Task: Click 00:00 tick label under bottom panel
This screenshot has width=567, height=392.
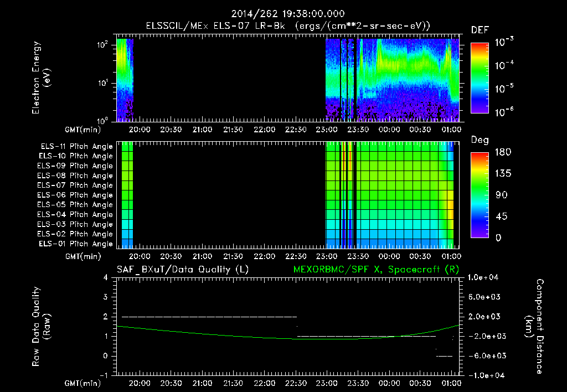Action: pos(389,383)
